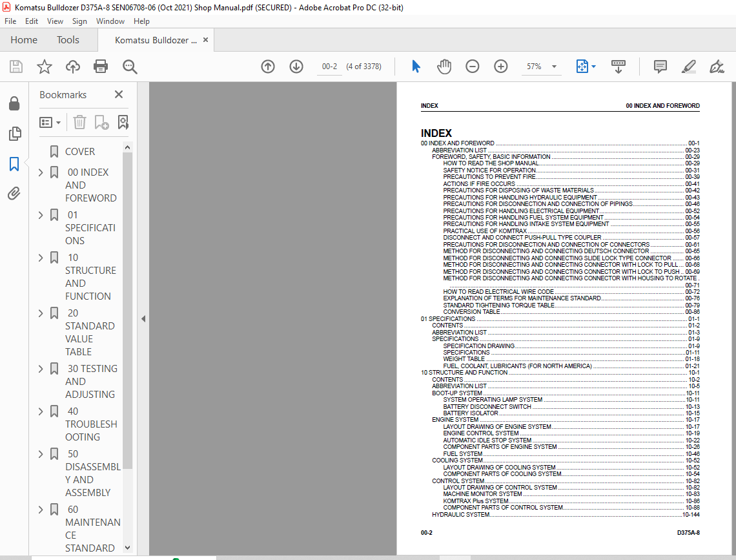Toggle the Bookmarks panel icon
Image resolution: width=736 pixels, height=560 pixels.
pyautogui.click(x=15, y=164)
